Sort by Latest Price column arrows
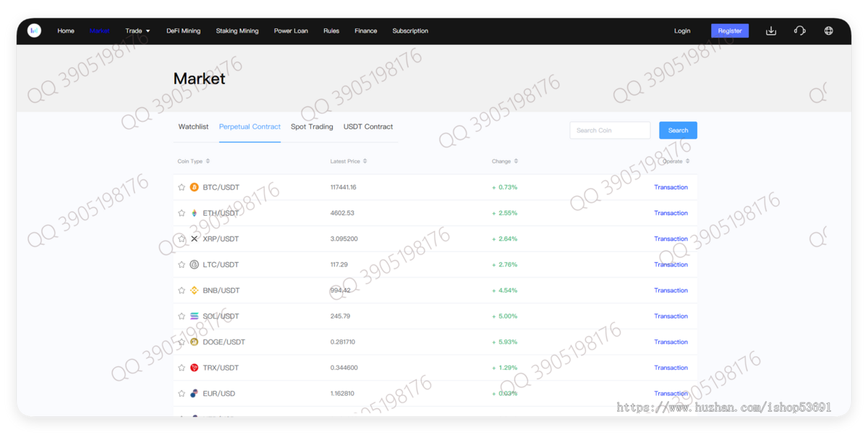The image size is (868, 435). pos(365,161)
